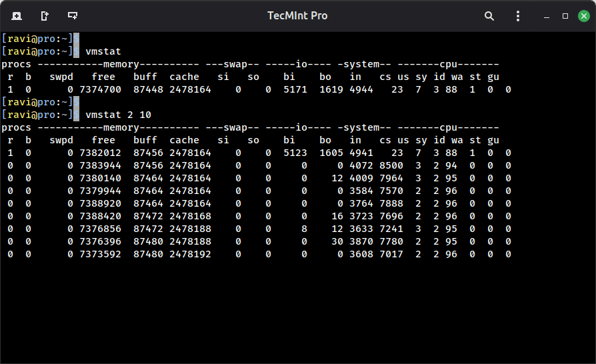
Task: Click free memory value 7374700
Action: [100, 89]
